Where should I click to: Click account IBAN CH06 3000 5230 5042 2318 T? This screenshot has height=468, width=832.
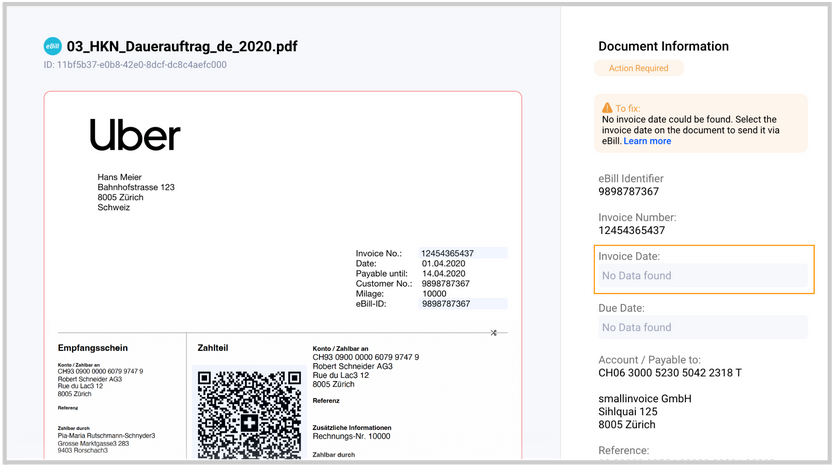coord(670,373)
